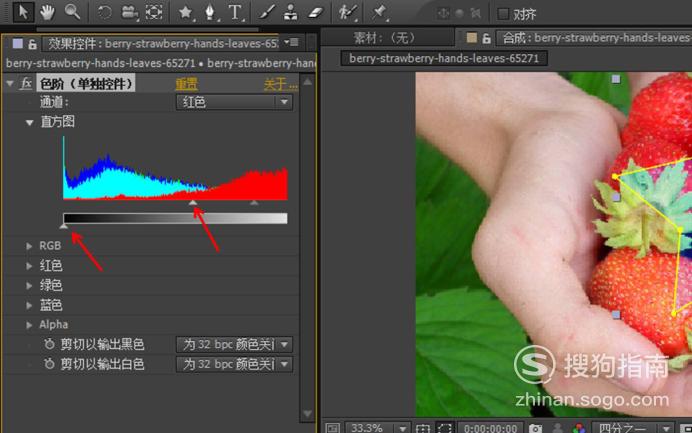Toggle the fx switch for 色阶 effect
Image resolution: width=692 pixels, height=433 pixels.
26,83
